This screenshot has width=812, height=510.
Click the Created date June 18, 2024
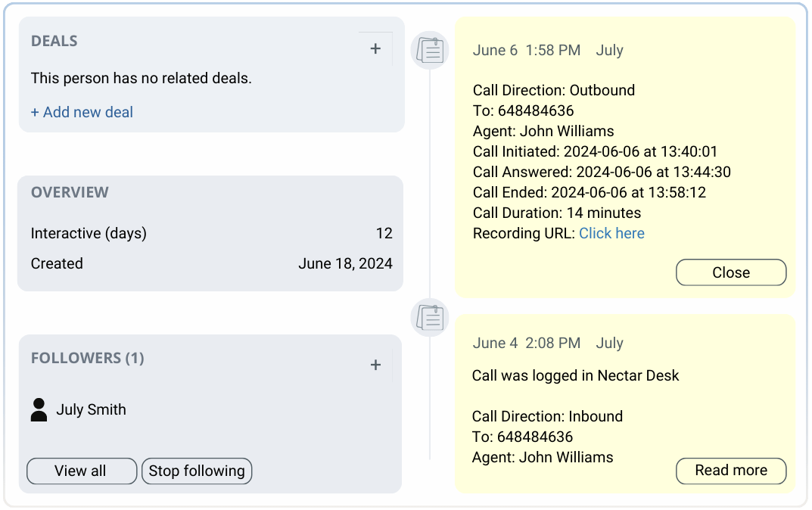click(x=345, y=263)
